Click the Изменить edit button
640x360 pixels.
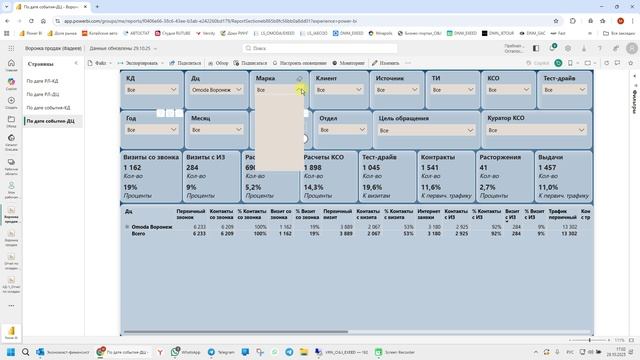(x=386, y=63)
